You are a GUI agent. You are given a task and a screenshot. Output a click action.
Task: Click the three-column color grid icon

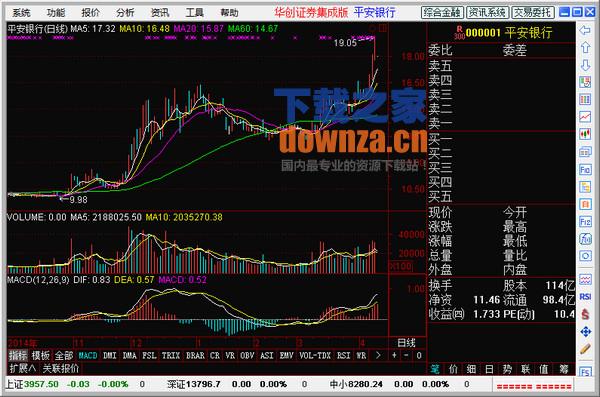[x=585, y=100]
